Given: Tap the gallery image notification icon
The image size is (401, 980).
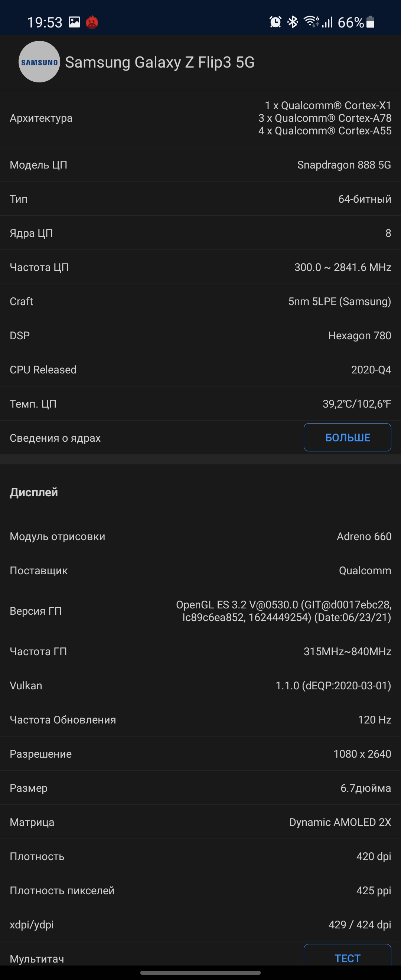Looking at the screenshot, I should tap(74, 22).
